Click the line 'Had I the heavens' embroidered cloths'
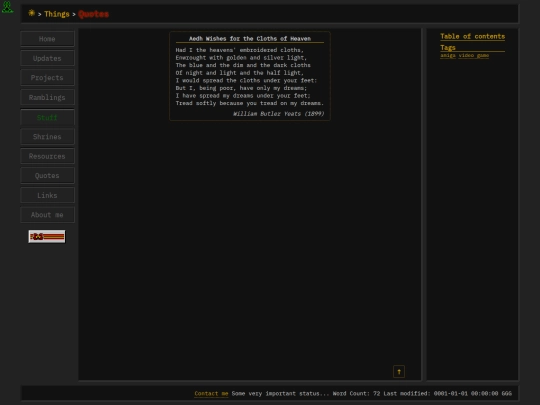The height and width of the screenshot is (405, 540). pos(240,50)
